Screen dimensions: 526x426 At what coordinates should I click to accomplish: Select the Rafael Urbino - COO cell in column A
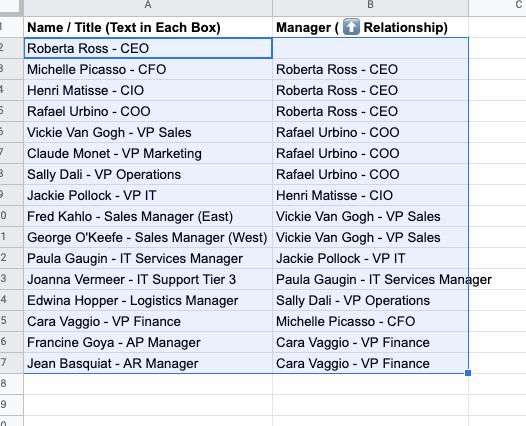tap(148, 111)
